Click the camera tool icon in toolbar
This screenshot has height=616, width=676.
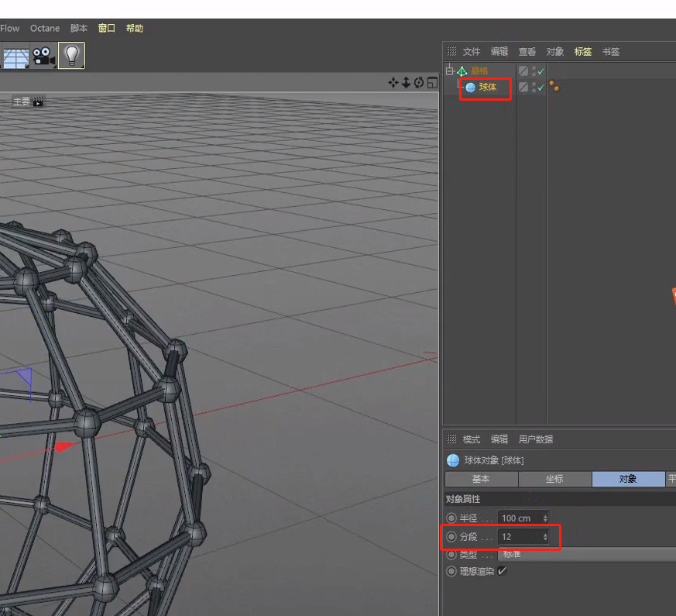click(43, 56)
